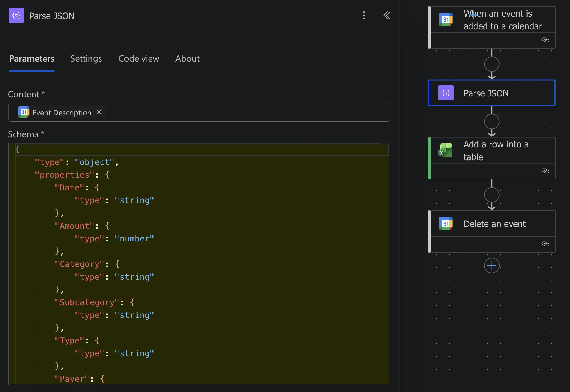Screen dimensions: 570x392
Task: Click the "Subcategory" property line in the schema
Action: click(95, 302)
